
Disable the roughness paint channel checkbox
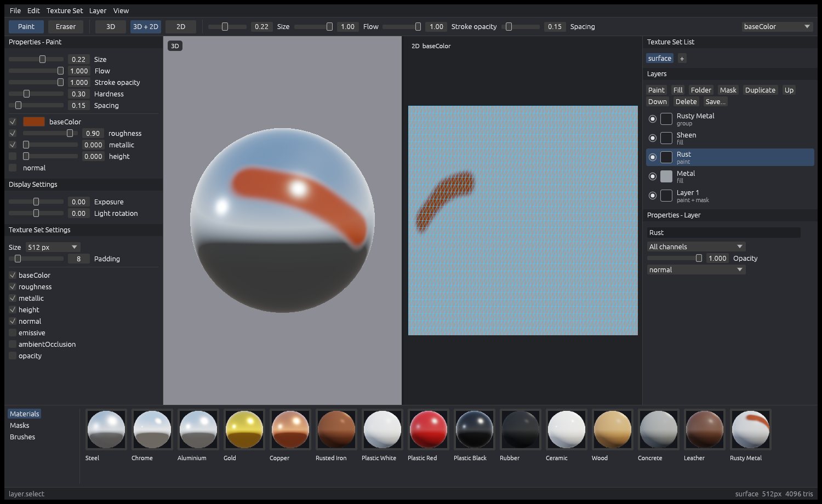tap(13, 133)
